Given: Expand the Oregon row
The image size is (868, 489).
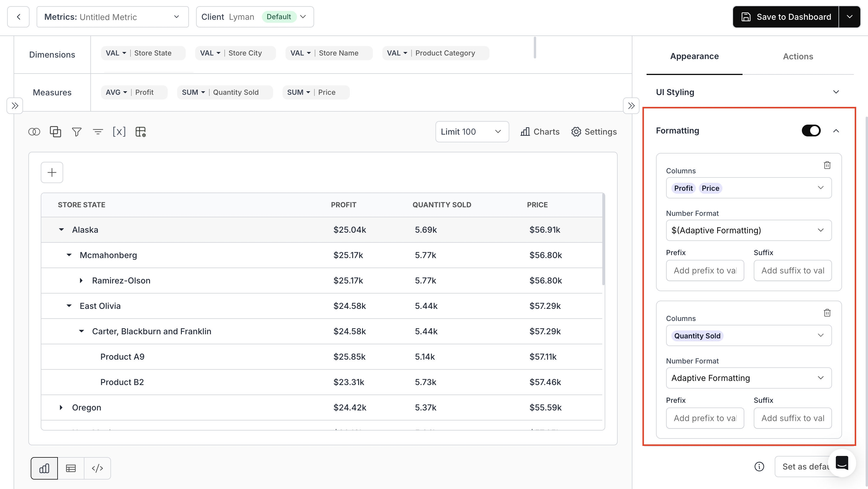Looking at the screenshot, I should point(61,407).
